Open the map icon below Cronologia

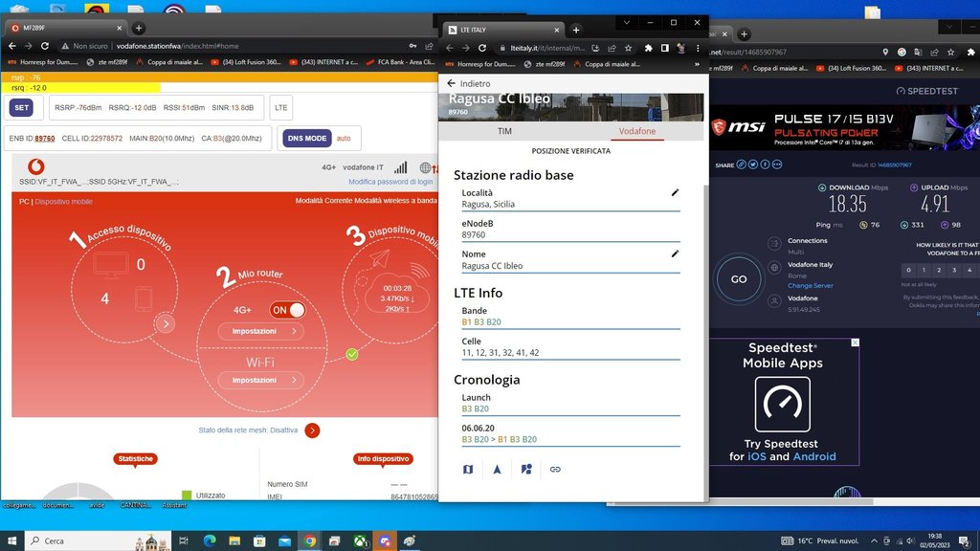[x=468, y=469]
